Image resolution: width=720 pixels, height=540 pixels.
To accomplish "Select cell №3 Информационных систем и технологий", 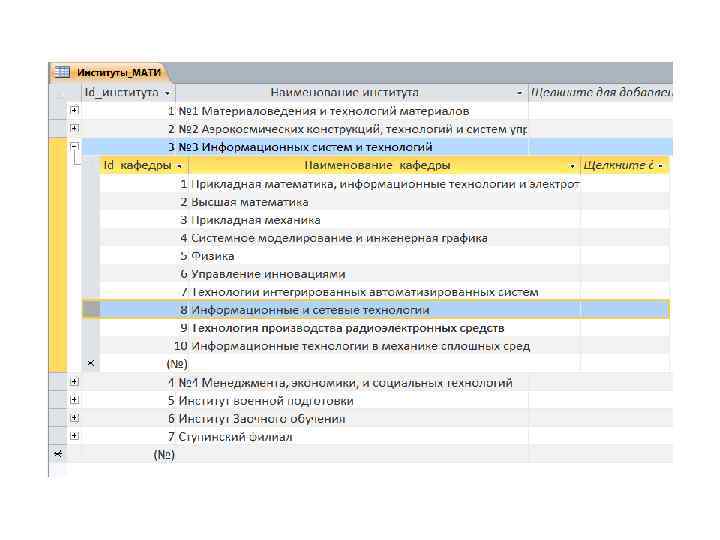I will (352, 147).
